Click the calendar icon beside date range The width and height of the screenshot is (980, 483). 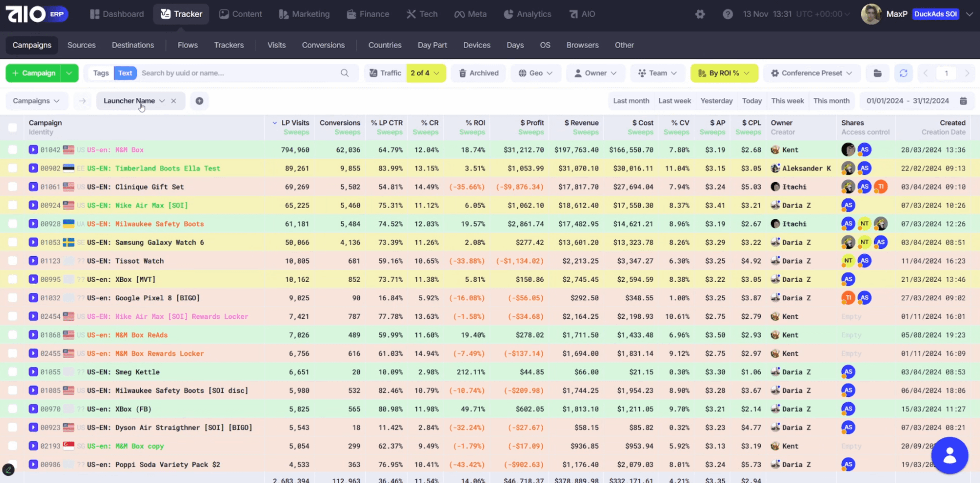click(x=963, y=101)
